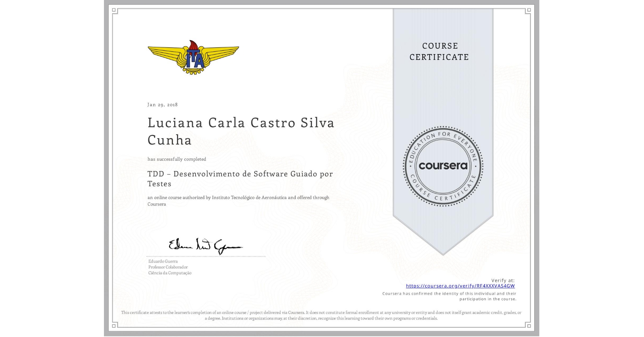
Task: Click the Eduardo Guerra signature
Action: point(205,246)
